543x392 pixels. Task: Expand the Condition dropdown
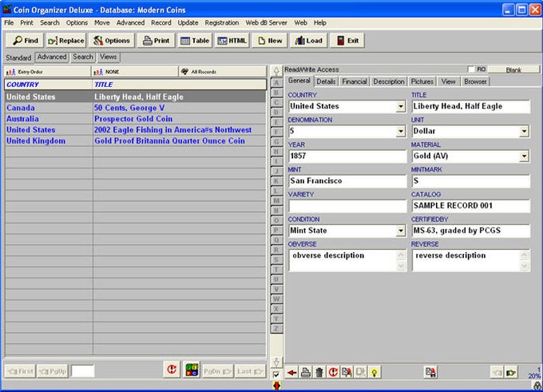[400, 232]
